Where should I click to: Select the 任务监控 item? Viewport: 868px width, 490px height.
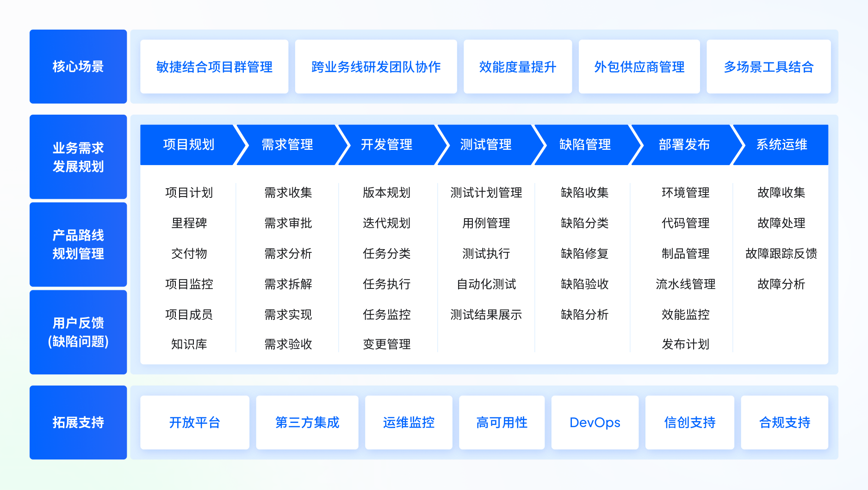pyautogui.click(x=386, y=314)
